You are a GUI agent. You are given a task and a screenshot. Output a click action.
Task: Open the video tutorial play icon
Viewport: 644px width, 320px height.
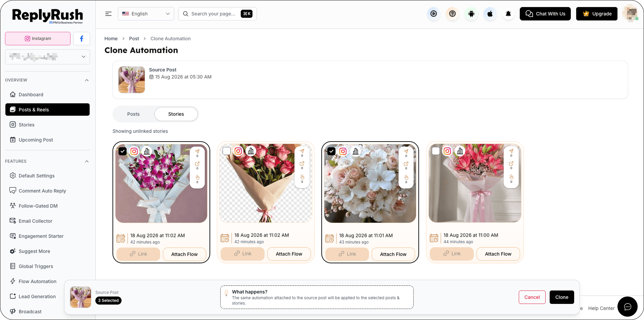pyautogui.click(x=434, y=14)
